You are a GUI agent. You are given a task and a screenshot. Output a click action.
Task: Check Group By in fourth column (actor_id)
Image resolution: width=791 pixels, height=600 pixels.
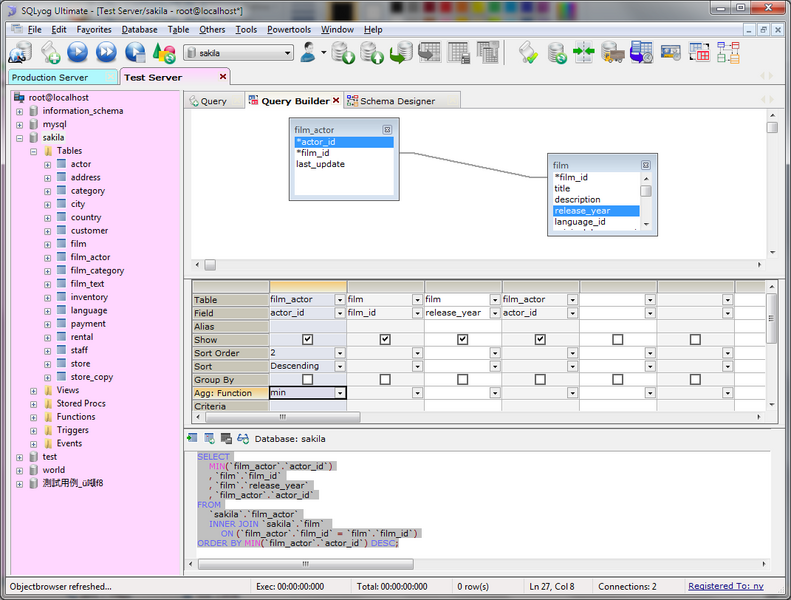[x=540, y=379]
